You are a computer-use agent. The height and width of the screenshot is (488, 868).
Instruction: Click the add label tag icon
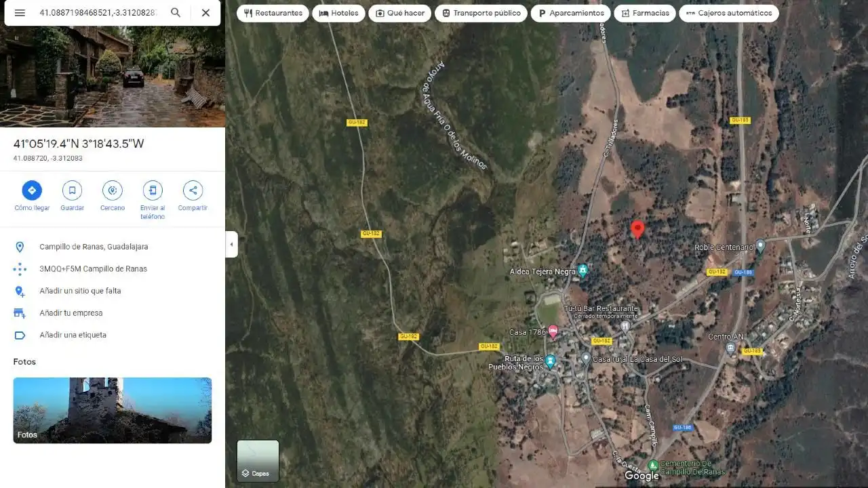tap(20, 335)
